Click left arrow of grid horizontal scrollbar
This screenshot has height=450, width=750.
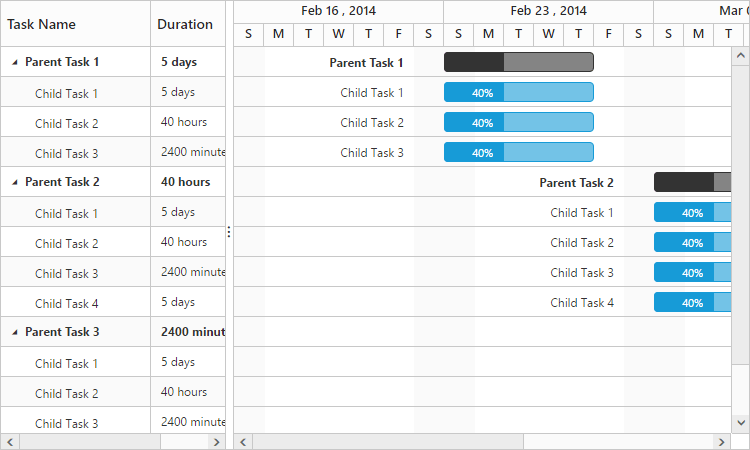10,441
